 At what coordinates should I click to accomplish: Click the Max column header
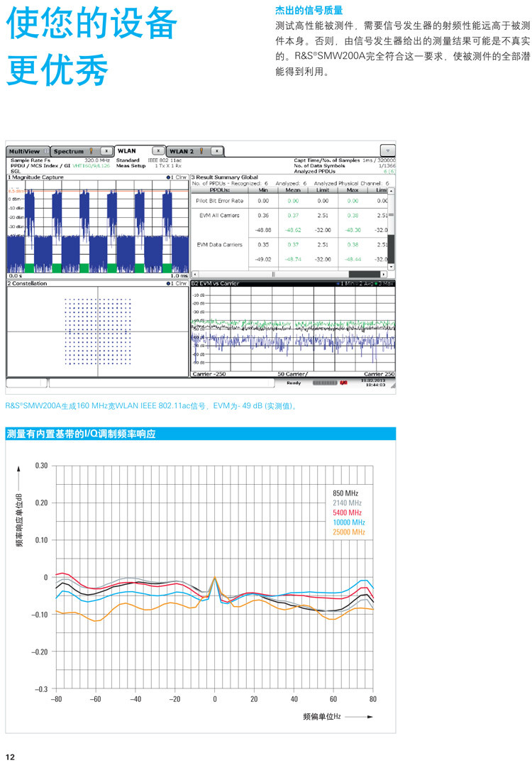click(x=353, y=190)
